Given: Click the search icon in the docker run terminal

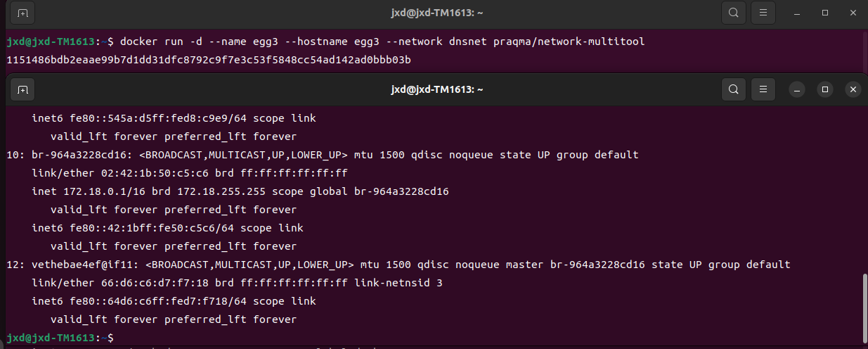Looking at the screenshot, I should point(733,13).
